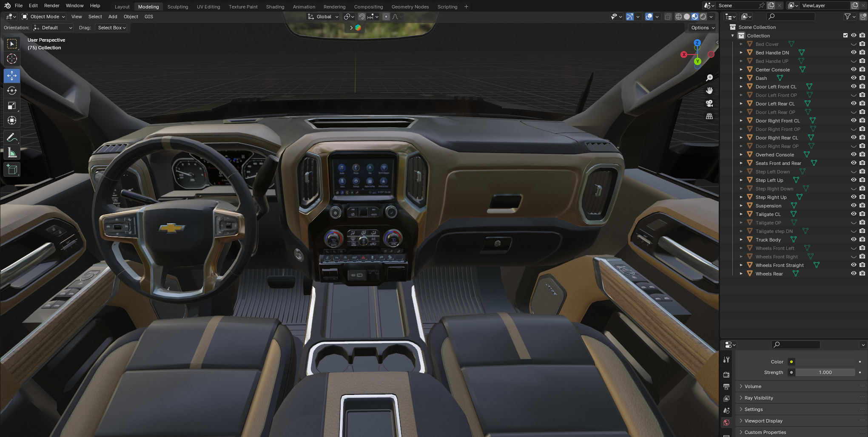The image size is (868, 437).
Task: Switch to material preview shading
Action: tap(695, 17)
